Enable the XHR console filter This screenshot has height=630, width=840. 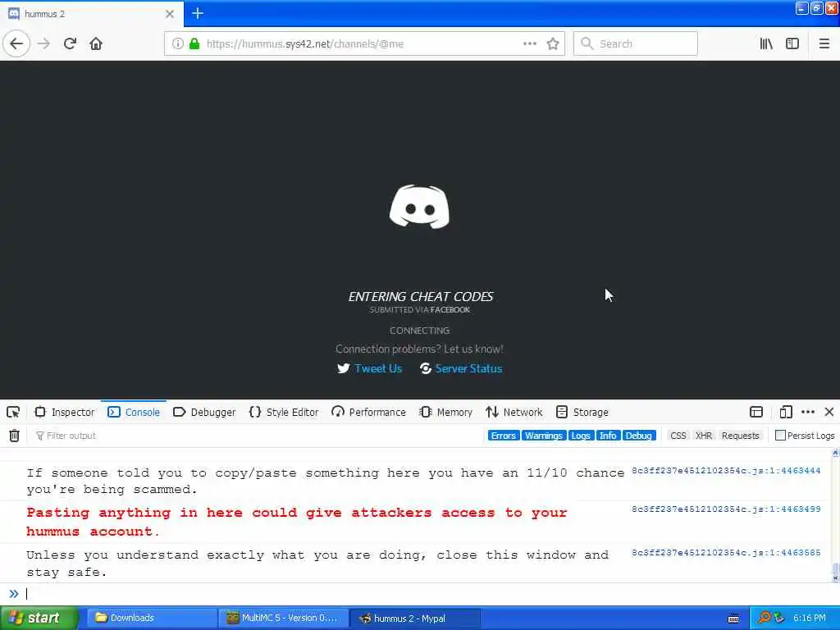[x=703, y=436]
